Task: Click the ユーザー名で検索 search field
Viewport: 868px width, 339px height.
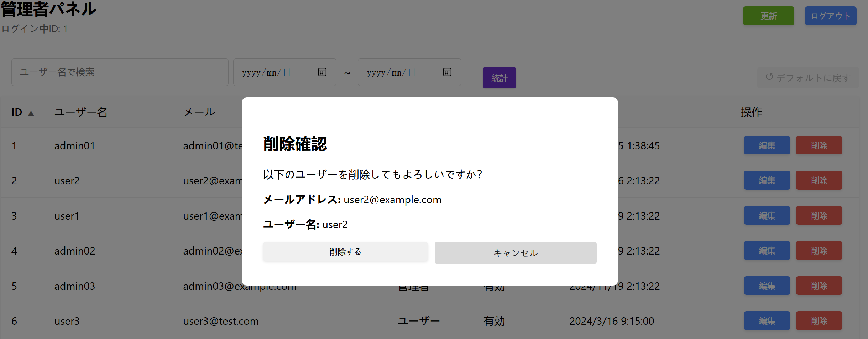Action: (x=120, y=72)
